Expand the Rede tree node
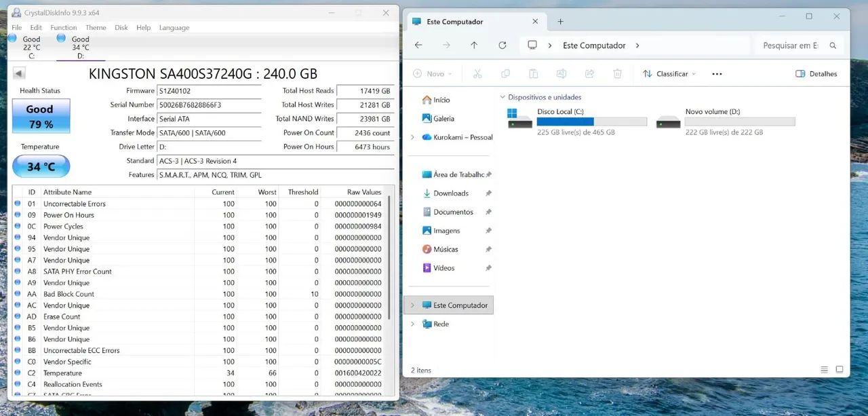Viewport: 868px width, 416px height. [412, 324]
